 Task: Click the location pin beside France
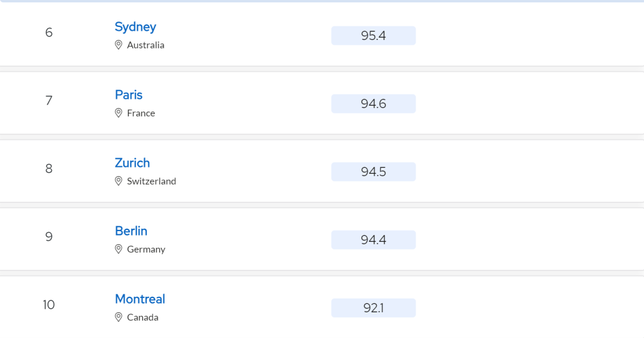click(x=118, y=113)
